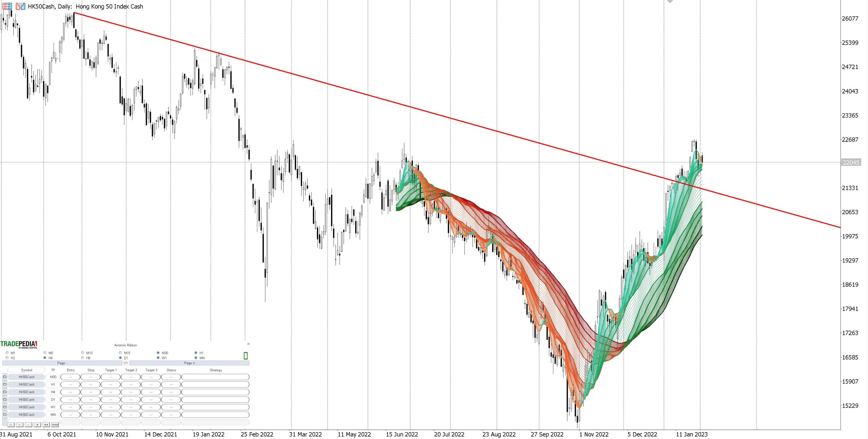Screen dimensions: 868x439
Task: Open folder icon for the H4 row
Action: (5, 392)
